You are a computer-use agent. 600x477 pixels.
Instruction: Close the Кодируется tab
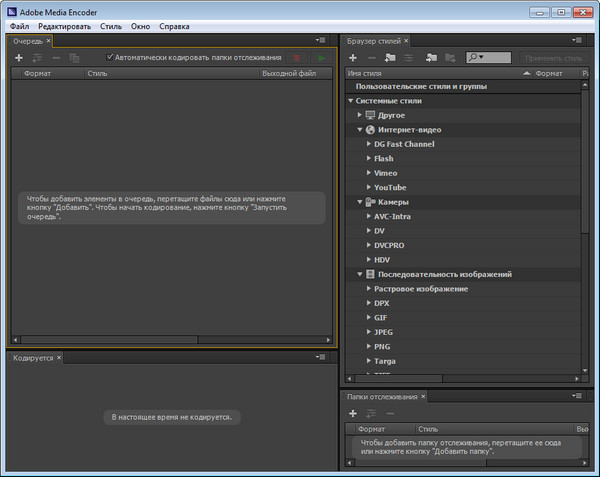[x=59, y=357]
